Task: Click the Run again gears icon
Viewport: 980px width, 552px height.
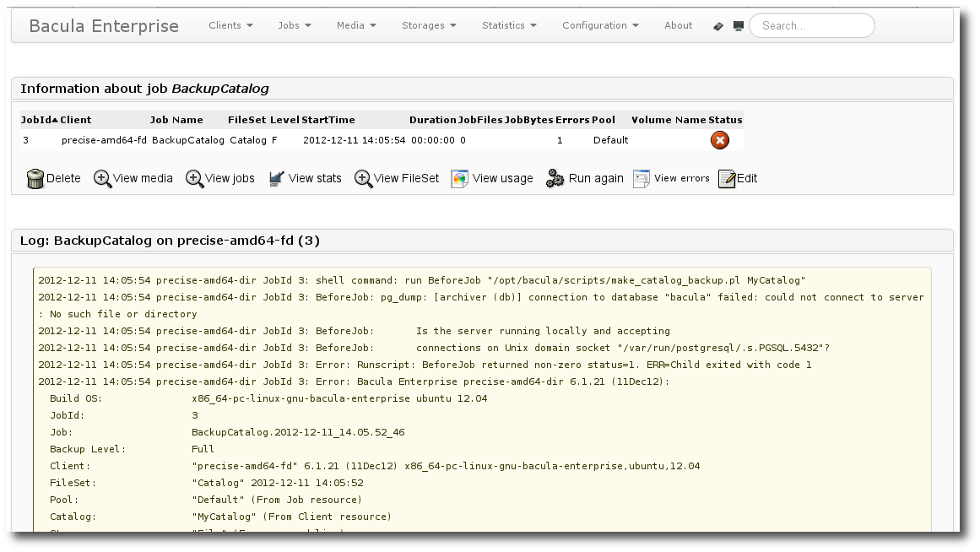Action: (x=555, y=179)
